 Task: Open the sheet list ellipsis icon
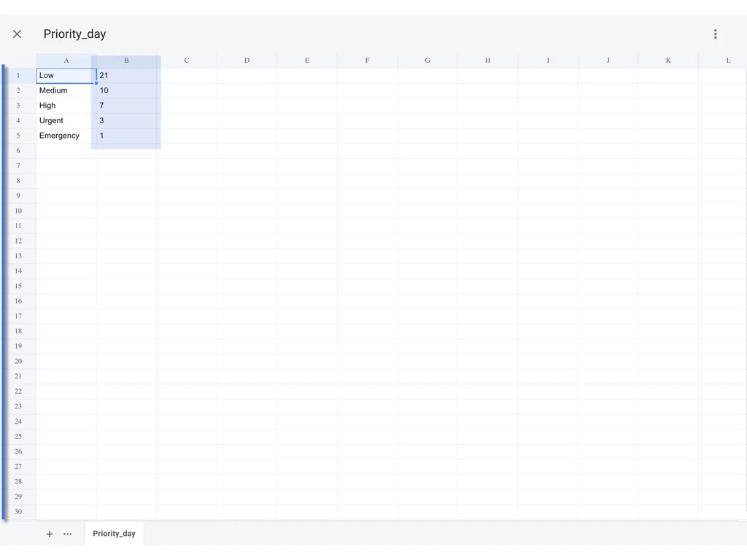pos(67,534)
